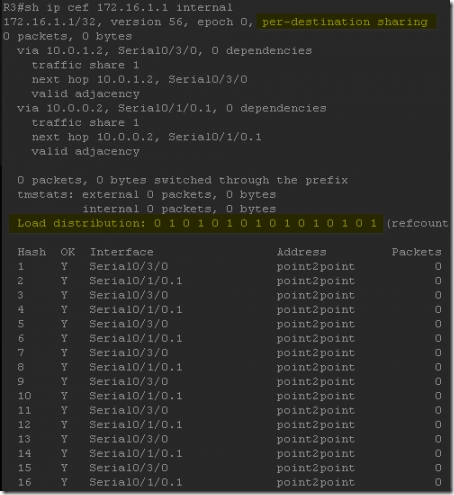Click hash row 2 Serial0/1/0.1 entry
The height and width of the screenshot is (495, 454).
pyautogui.click(x=136, y=281)
